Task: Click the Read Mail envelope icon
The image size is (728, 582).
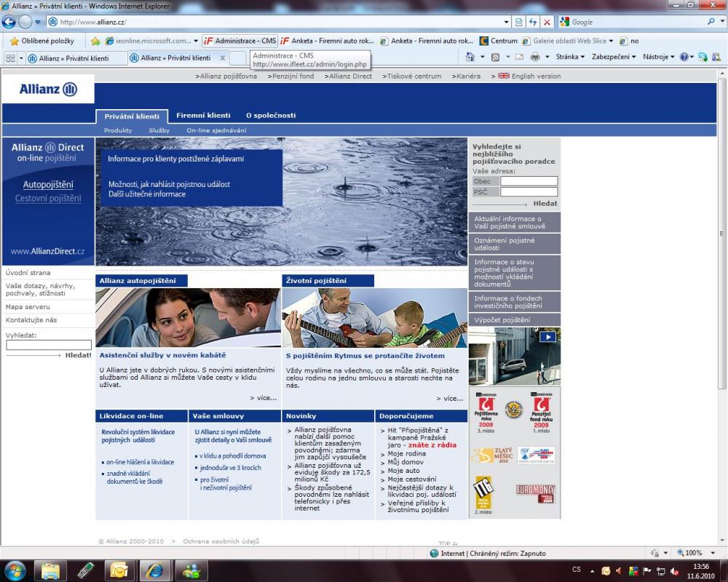Action: 520,57
